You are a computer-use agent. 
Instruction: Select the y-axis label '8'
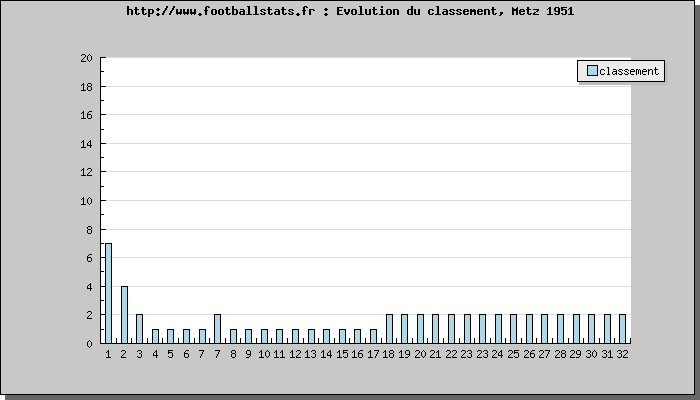click(x=89, y=229)
